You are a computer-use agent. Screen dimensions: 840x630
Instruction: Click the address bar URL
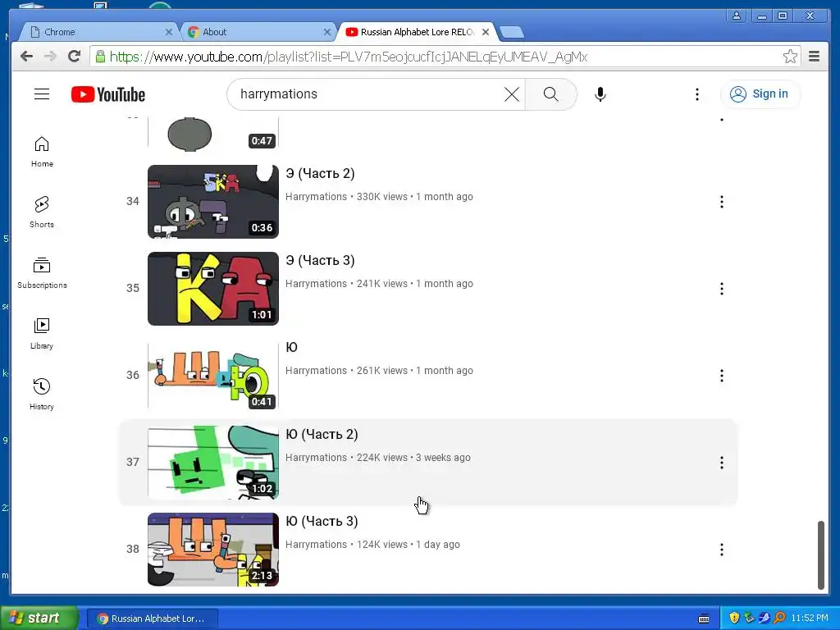click(348, 57)
